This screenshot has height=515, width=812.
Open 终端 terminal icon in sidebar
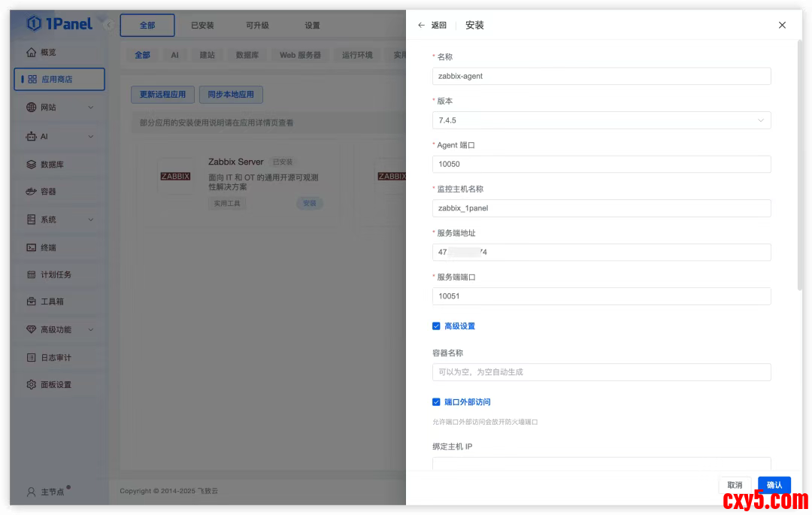point(31,247)
